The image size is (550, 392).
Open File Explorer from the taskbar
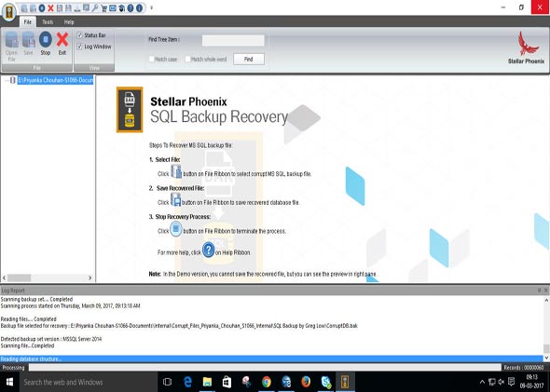click(x=207, y=382)
